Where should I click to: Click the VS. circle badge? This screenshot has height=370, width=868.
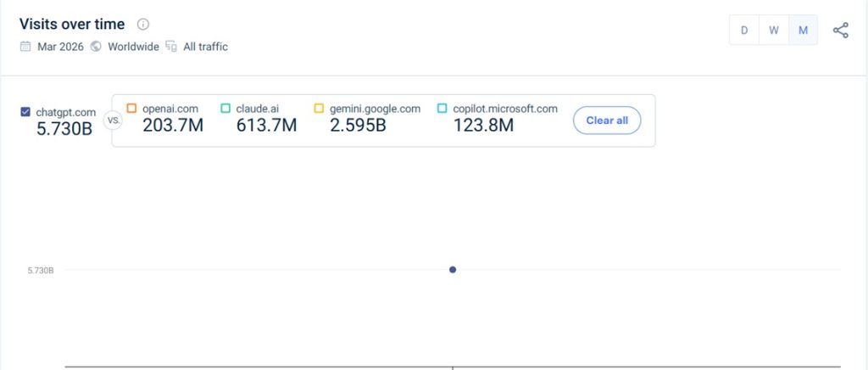click(x=113, y=121)
